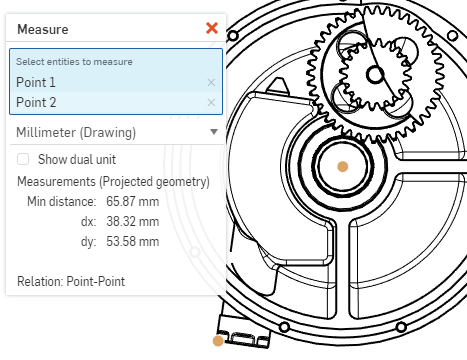Click the dy value 53.58 mm
This screenshot has height=360, width=467.
132,241
